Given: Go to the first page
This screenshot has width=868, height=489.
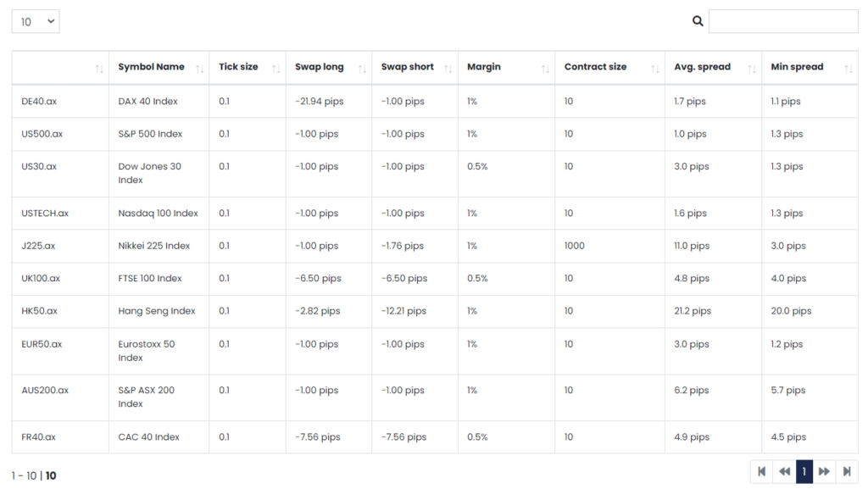Looking at the screenshot, I should [762, 471].
